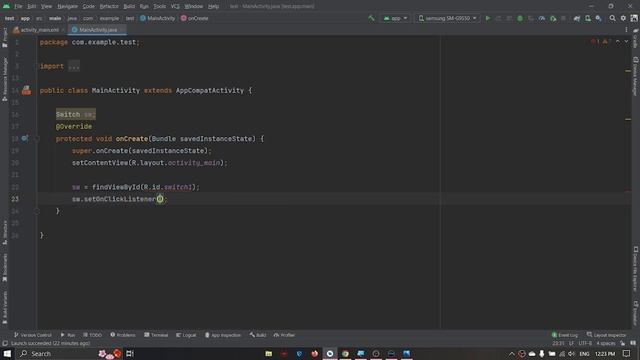Open the Navigate menu
640x360 pixels.
click(67, 7)
